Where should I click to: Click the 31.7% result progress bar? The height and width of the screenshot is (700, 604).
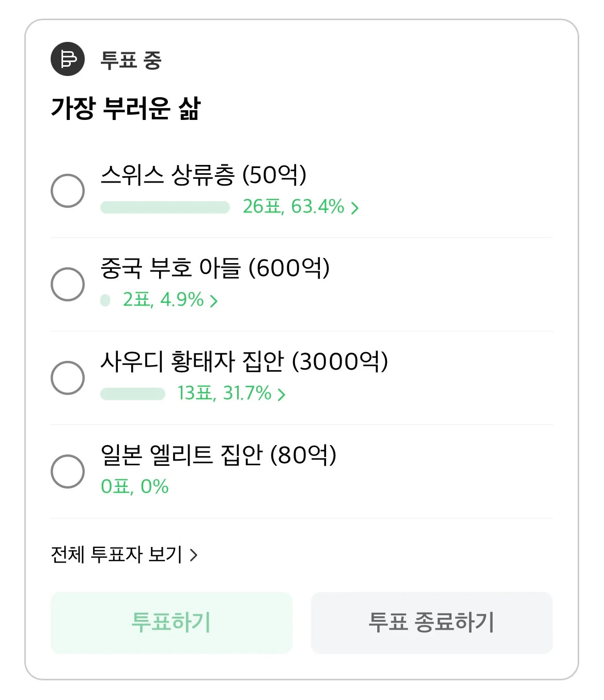tap(133, 394)
